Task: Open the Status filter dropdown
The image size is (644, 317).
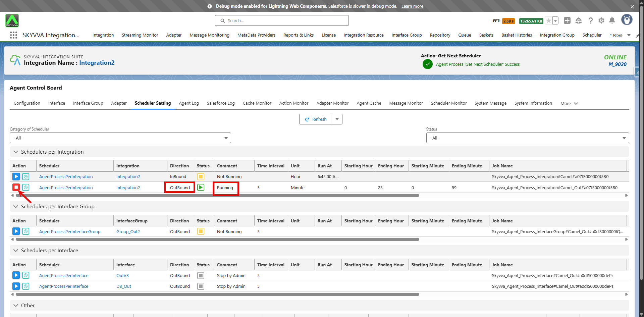Action: [527, 138]
